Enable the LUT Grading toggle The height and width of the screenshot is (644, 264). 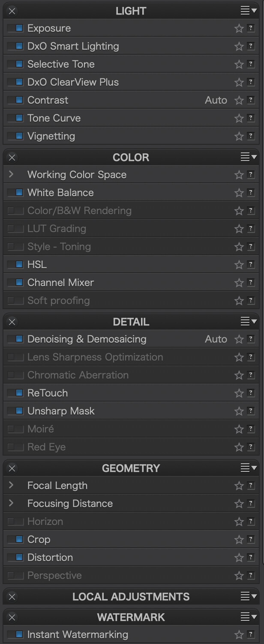pos(15,229)
